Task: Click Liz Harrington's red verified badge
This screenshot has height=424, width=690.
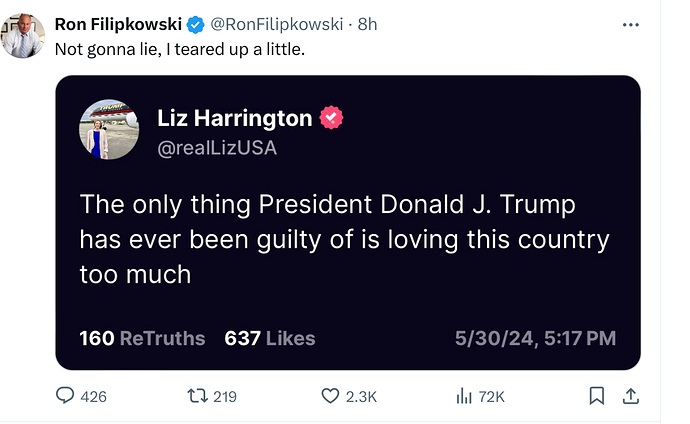Action: [x=331, y=119]
